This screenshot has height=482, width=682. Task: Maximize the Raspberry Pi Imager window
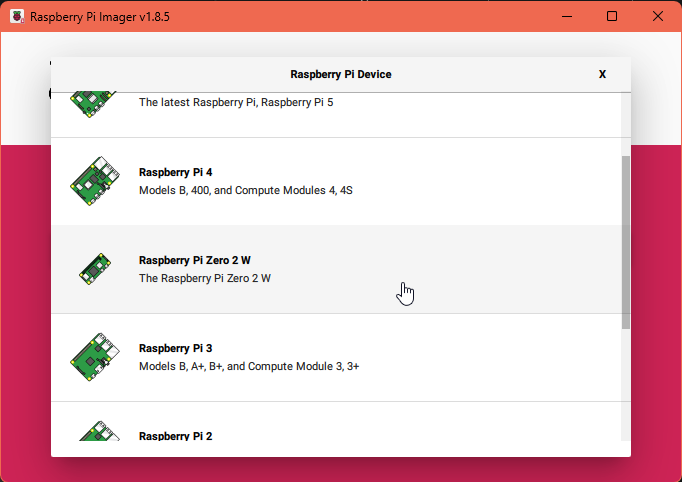pyautogui.click(x=612, y=17)
